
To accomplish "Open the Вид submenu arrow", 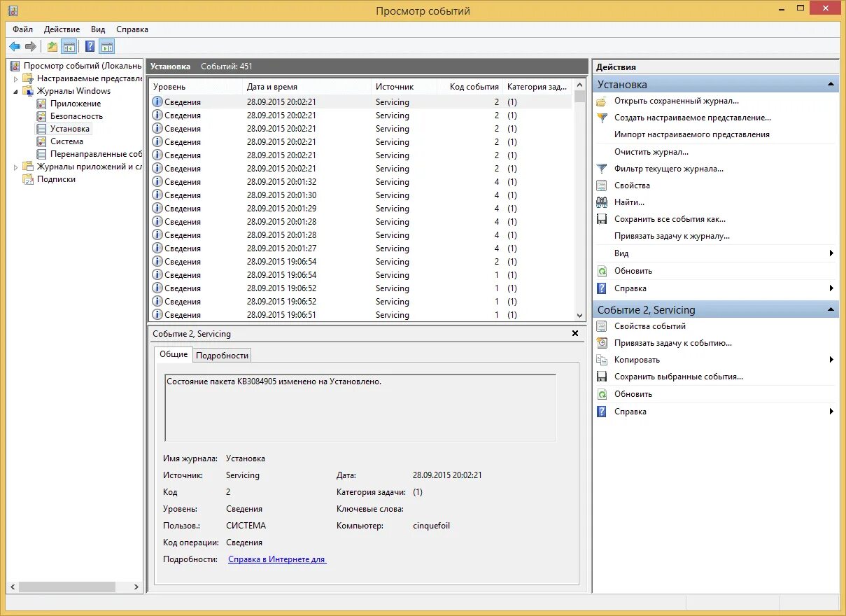I will click(x=831, y=253).
